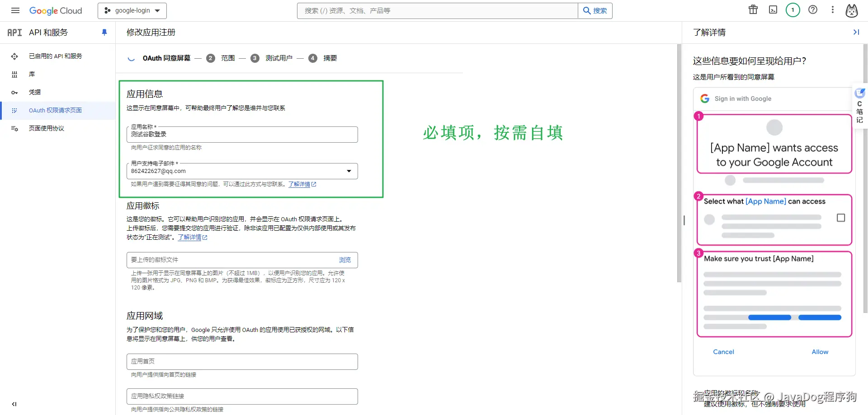This screenshot has height=415, width=868.
Task: Go to step 4 摘要
Action: point(323,58)
